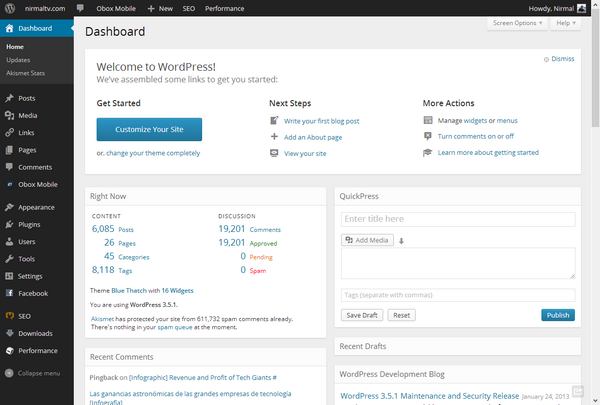Click the Appearance paintbrush icon
This screenshot has height=405, width=600.
9,207
